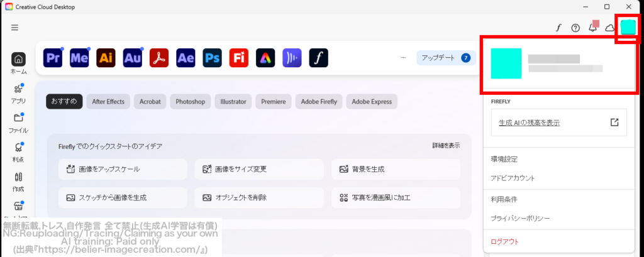Click the アップデート button

tap(446, 58)
